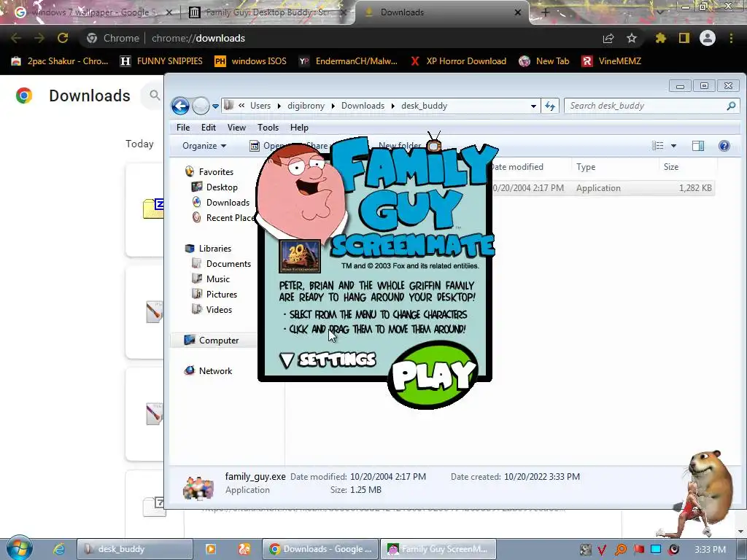Image resolution: width=747 pixels, height=560 pixels.
Task: Open the VineMEMZ bookmark
Action: tap(612, 61)
